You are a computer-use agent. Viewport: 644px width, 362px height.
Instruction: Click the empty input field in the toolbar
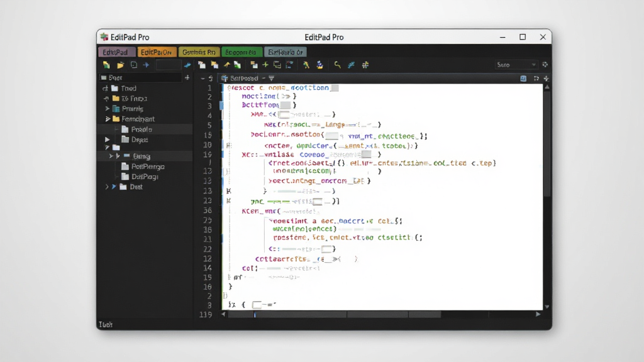click(169, 65)
